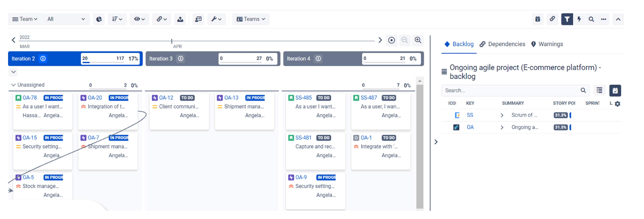Click the backlog list icon beside title
This screenshot has width=644, height=219.
(444, 72)
